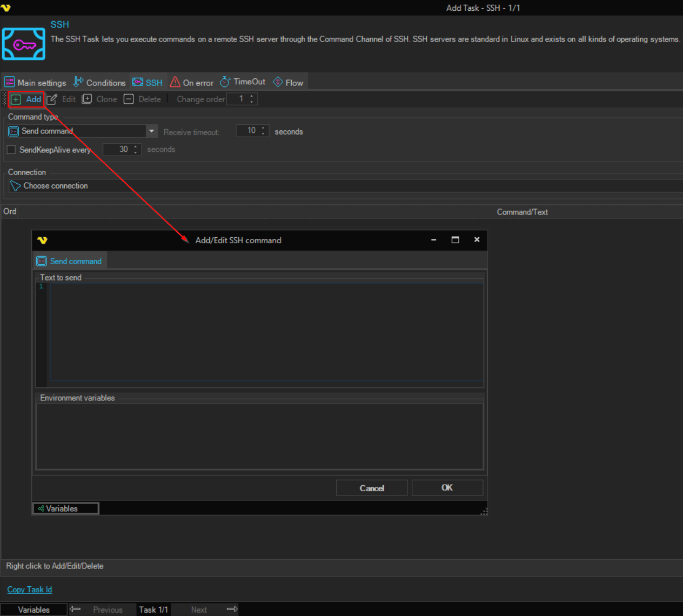The width and height of the screenshot is (683, 616).
Task: Expand the Command type dropdown
Action: [151, 131]
